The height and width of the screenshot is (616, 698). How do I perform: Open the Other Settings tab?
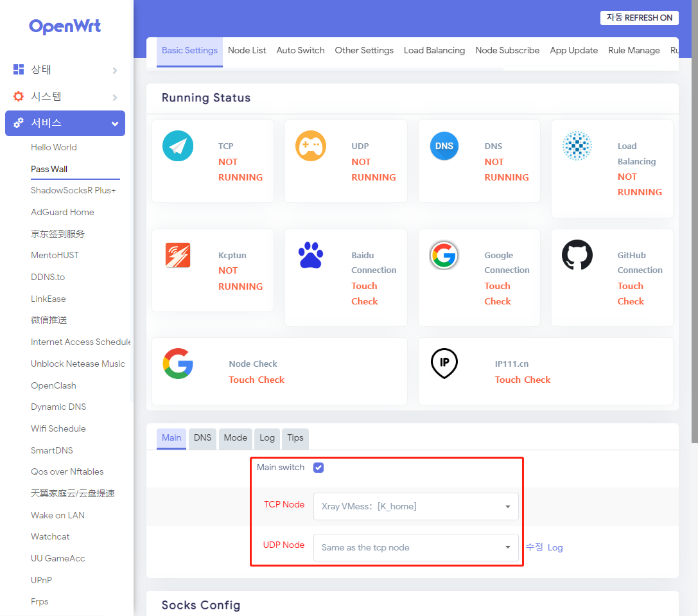(x=364, y=50)
